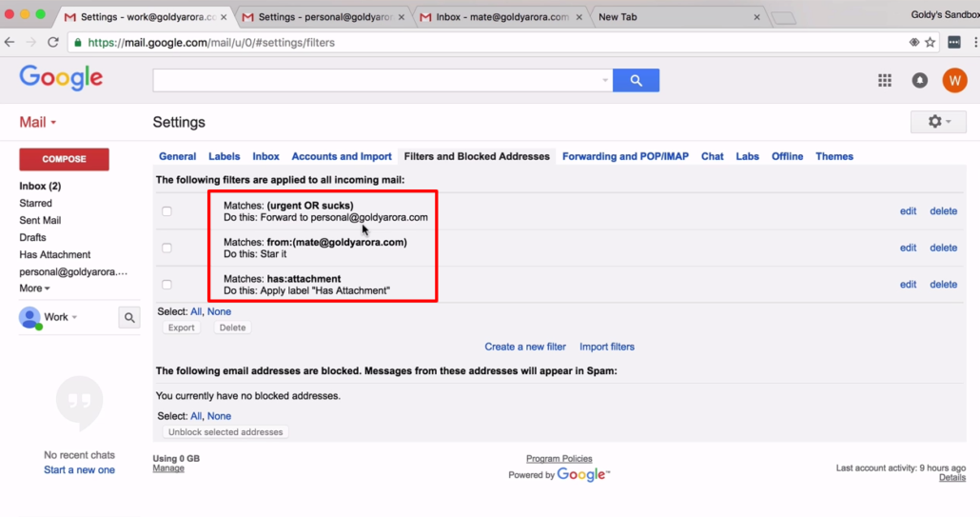Click the Google logo
This screenshot has width=980, height=517.
pyautogui.click(x=61, y=78)
